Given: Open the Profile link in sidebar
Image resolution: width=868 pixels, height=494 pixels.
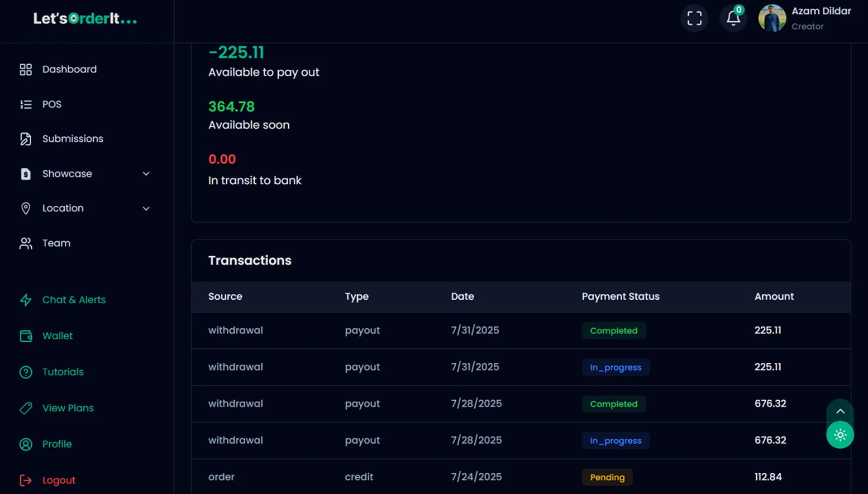Looking at the screenshot, I should pos(57,444).
